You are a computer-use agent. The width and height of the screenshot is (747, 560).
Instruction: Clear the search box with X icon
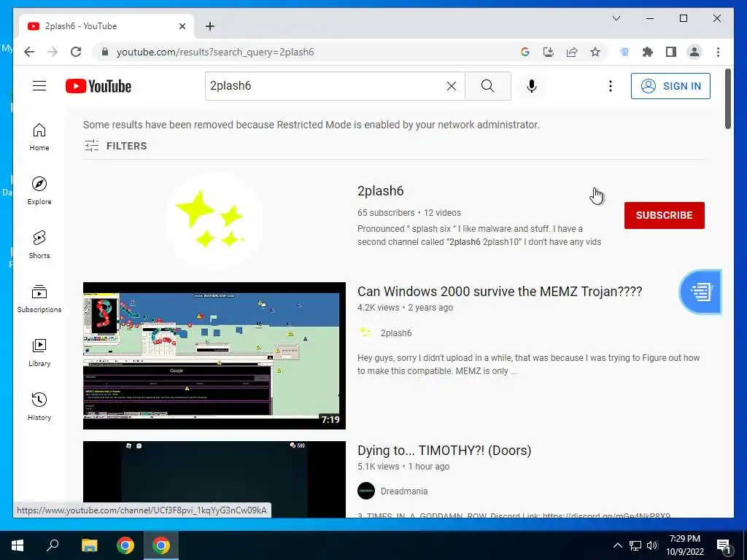coord(451,86)
